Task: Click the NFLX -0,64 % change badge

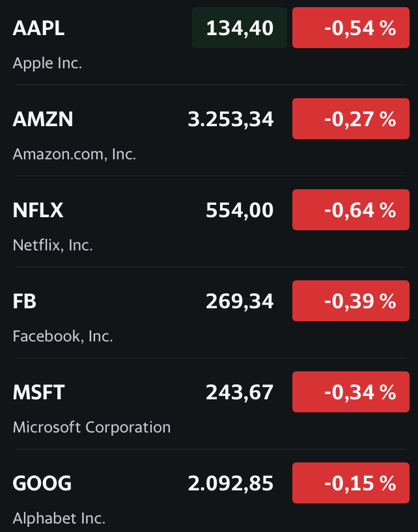Action: 351,210
